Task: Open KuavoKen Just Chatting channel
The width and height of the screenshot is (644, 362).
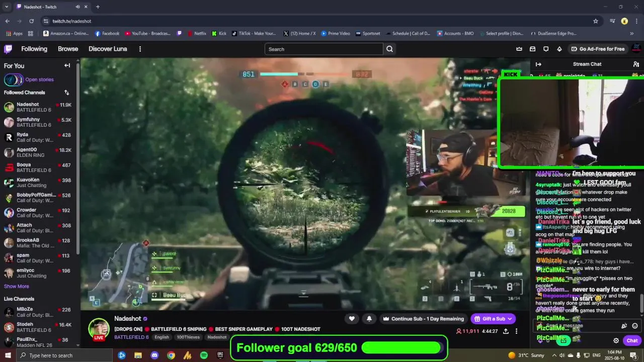Action: 38,183
